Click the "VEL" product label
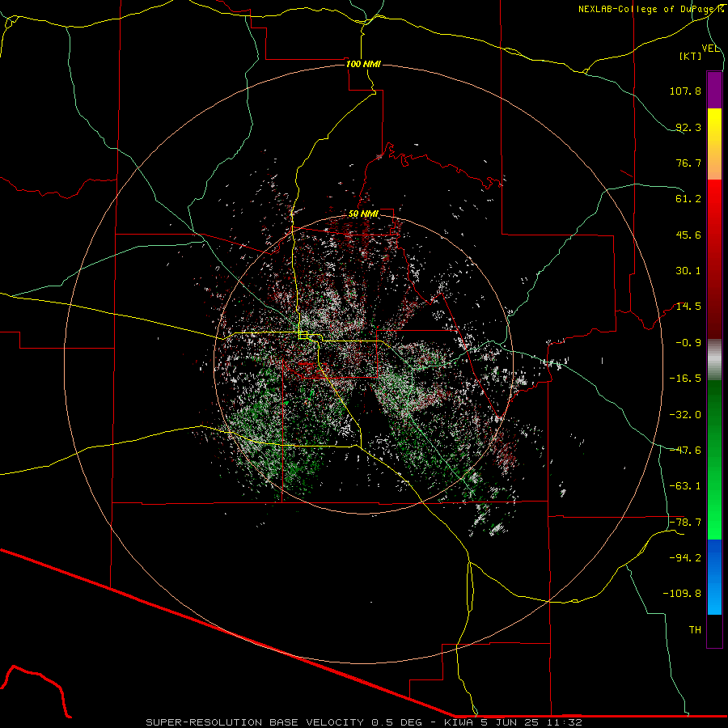728x728 pixels. click(710, 49)
